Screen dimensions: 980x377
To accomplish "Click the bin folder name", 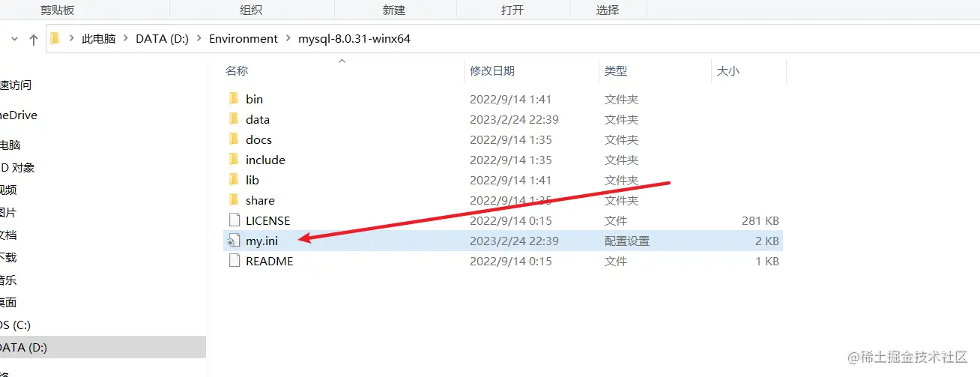I will tap(254, 99).
